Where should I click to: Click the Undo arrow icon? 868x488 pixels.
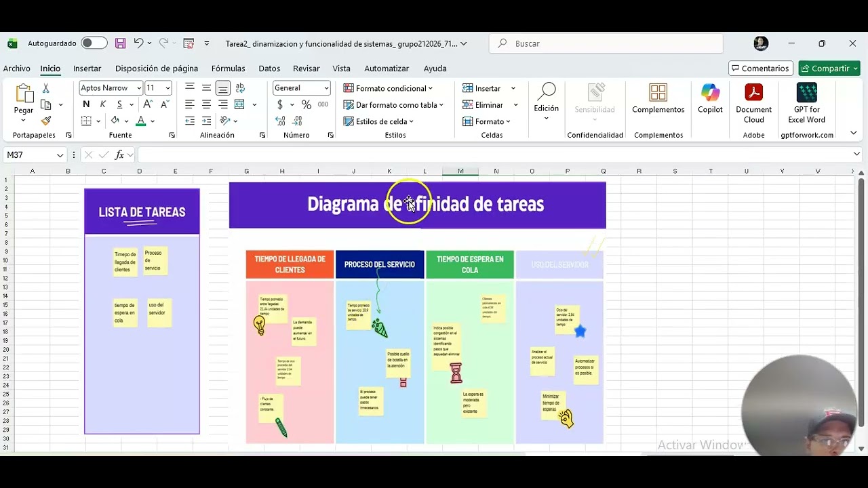click(x=138, y=43)
